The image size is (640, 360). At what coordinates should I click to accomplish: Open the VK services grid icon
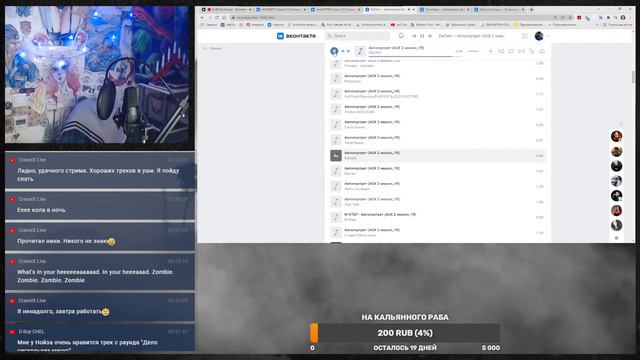click(x=525, y=36)
